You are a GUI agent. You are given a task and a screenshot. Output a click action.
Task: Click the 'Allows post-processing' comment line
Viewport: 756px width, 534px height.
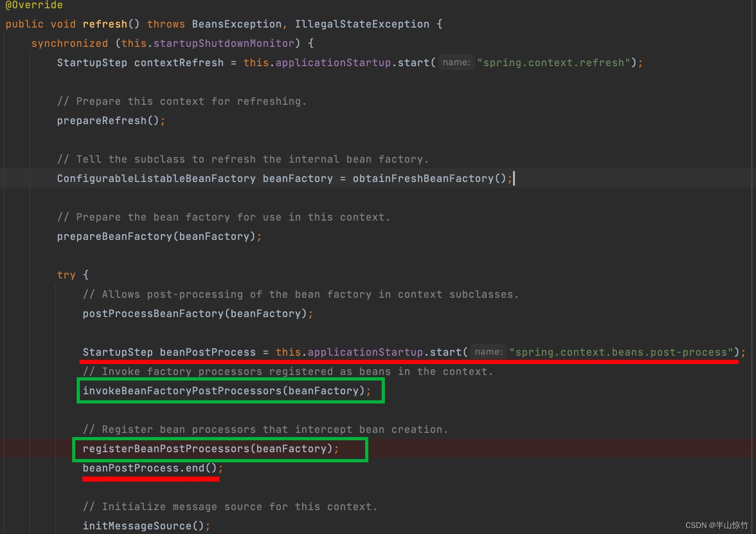pos(301,294)
